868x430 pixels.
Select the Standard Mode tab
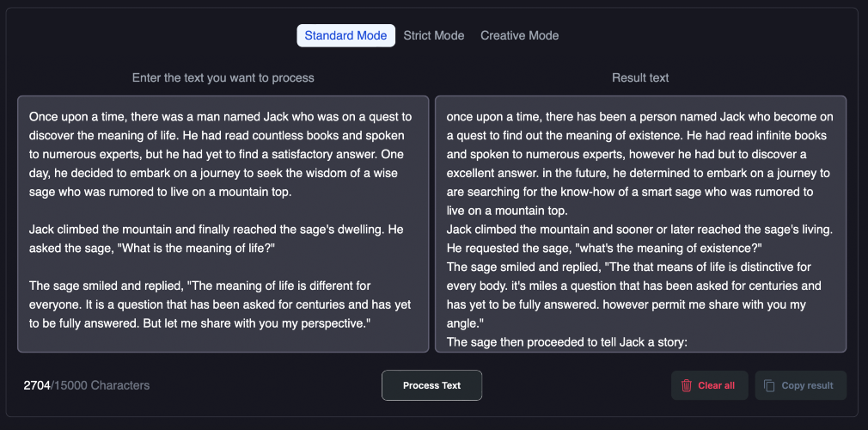[346, 35]
